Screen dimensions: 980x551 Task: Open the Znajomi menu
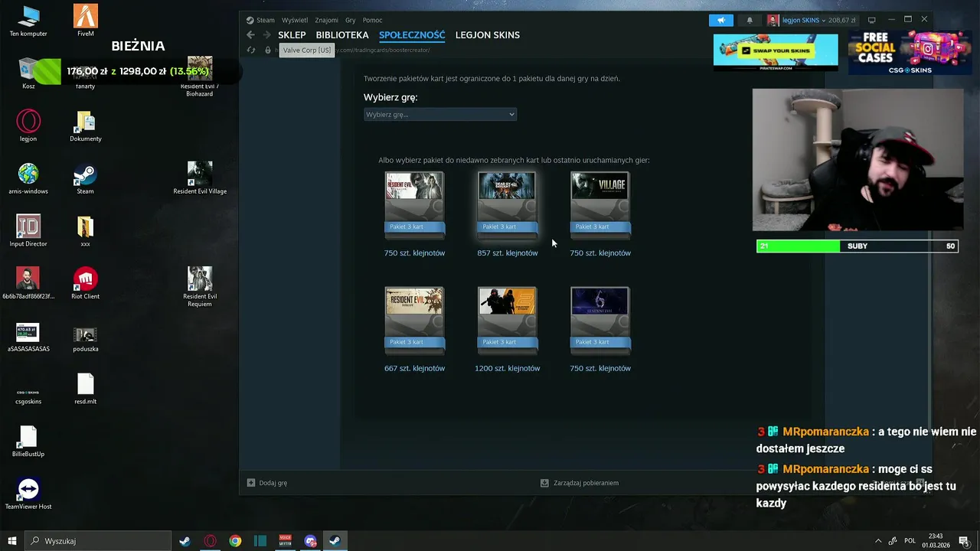pos(326,20)
